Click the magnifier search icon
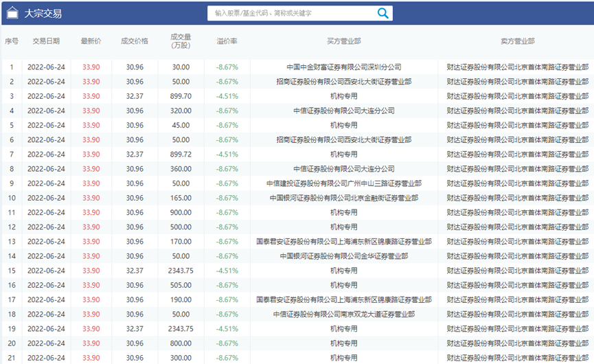The height and width of the screenshot is (364, 594). click(x=382, y=13)
